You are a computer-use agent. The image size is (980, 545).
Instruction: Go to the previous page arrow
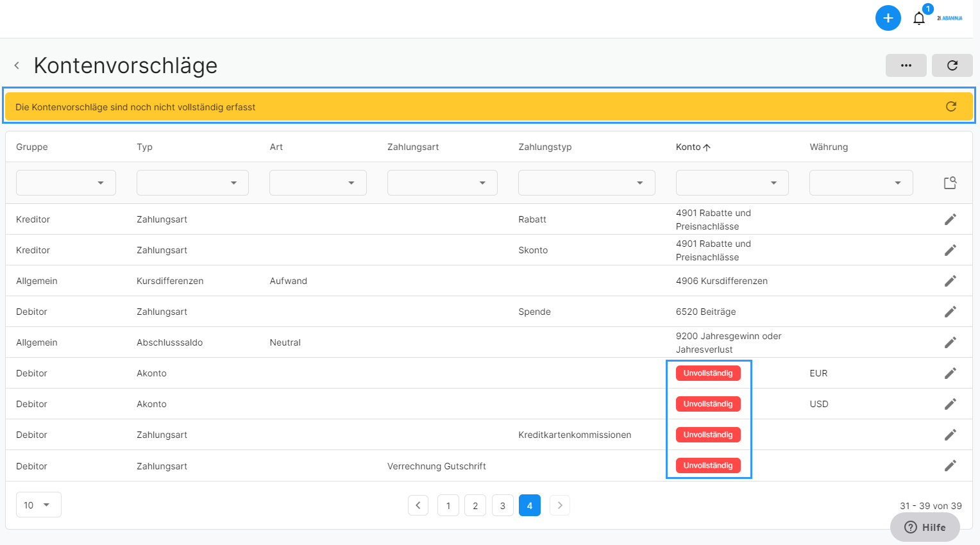(x=418, y=505)
